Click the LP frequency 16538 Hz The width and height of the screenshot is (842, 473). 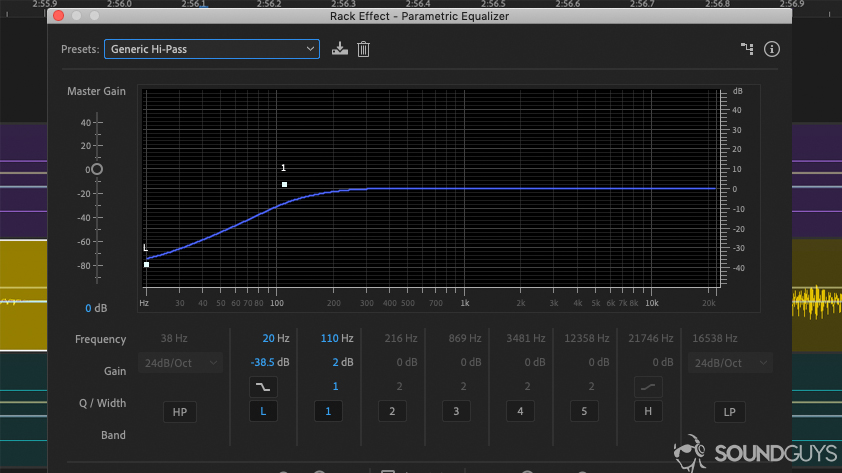[x=715, y=338]
